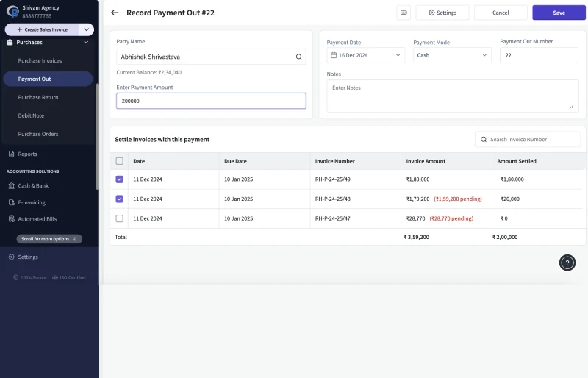Click Amount Settled column header
Viewport: 588px width, 378px height.
[x=517, y=161]
